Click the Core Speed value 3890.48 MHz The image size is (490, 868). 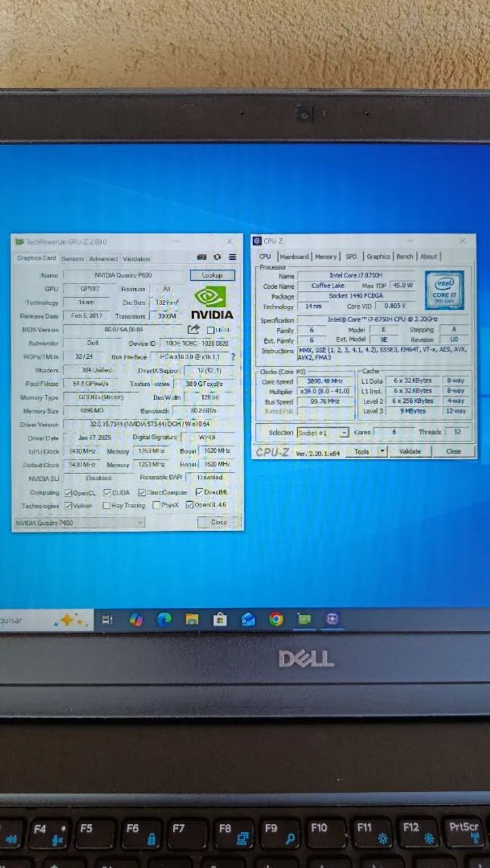coord(325,381)
